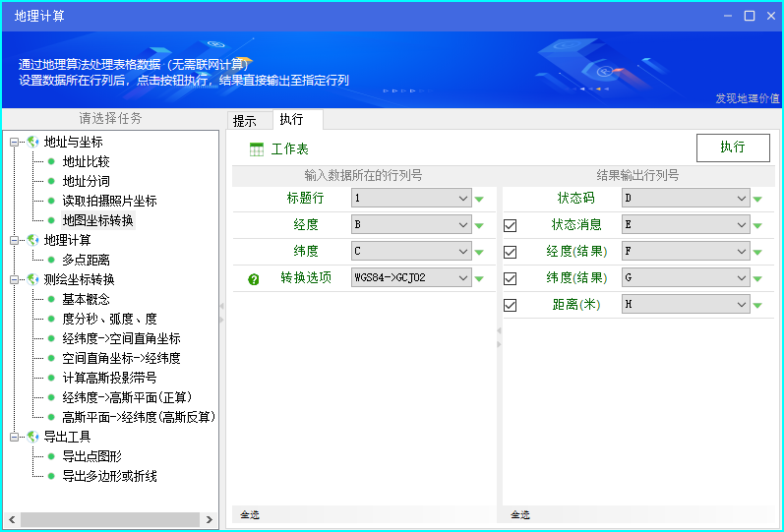
Task: Click the tree scrollbar right arrow
Action: (209, 520)
